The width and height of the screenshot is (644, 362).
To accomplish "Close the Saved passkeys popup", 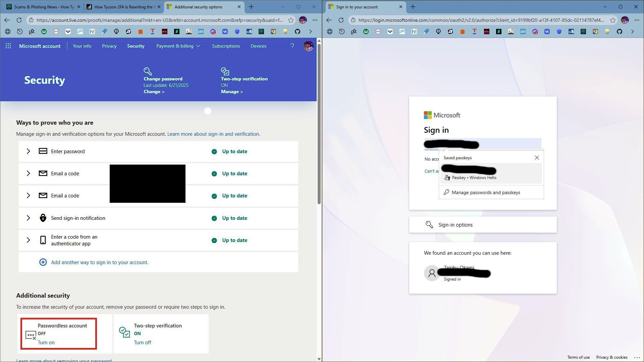I will pos(537,158).
